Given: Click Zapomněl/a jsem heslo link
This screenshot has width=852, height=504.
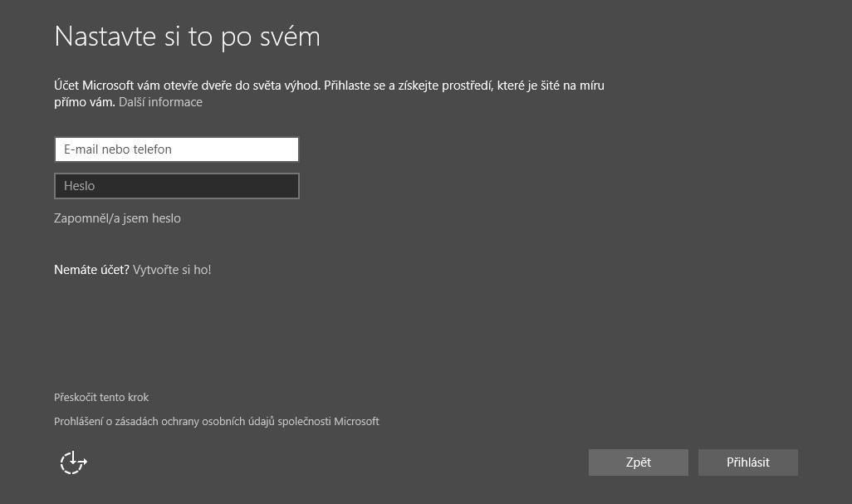Looking at the screenshot, I should click(x=117, y=218).
